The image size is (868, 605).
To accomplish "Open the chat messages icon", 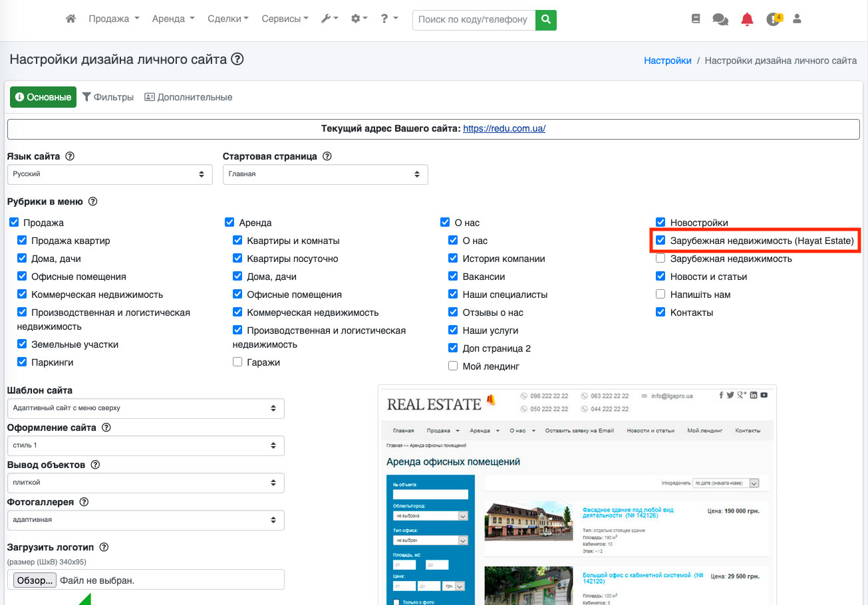I will [x=720, y=19].
